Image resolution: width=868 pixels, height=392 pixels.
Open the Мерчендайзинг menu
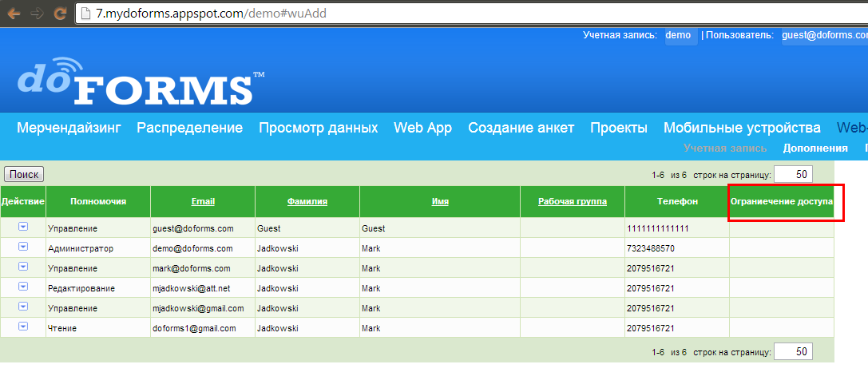tap(69, 128)
